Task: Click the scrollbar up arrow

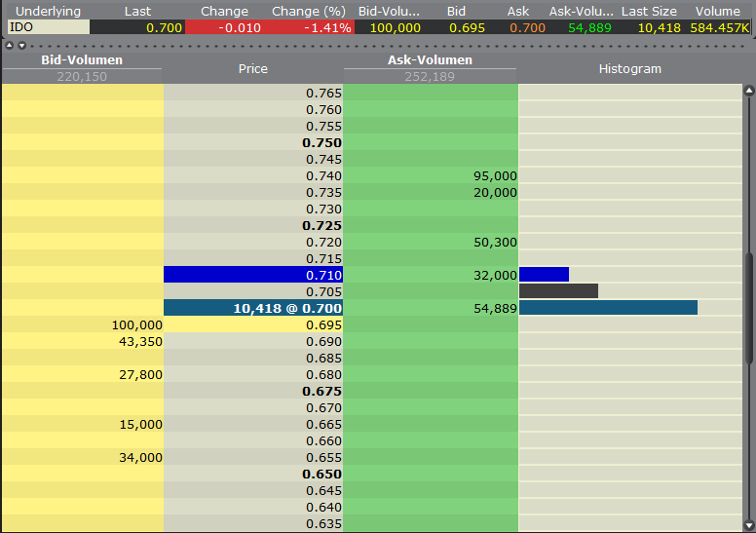Action: click(749, 91)
